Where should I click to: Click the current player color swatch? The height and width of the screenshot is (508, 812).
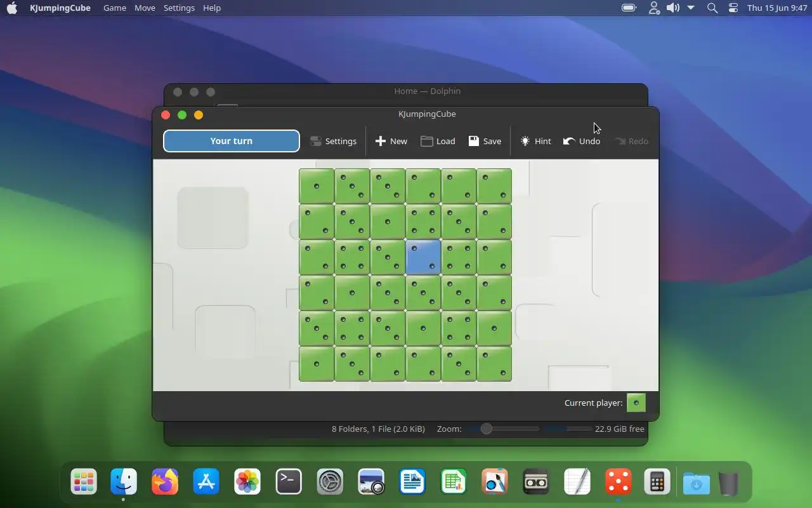pyautogui.click(x=636, y=403)
